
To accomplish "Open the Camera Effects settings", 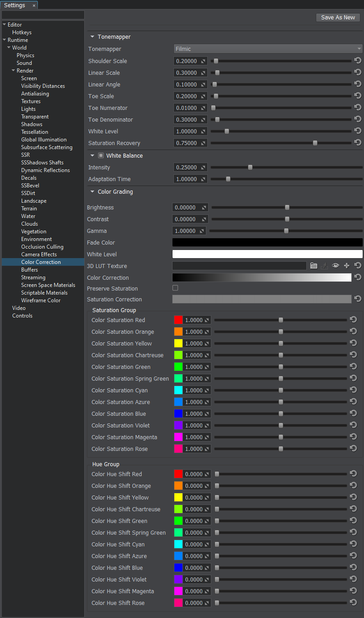I will pos(39,254).
